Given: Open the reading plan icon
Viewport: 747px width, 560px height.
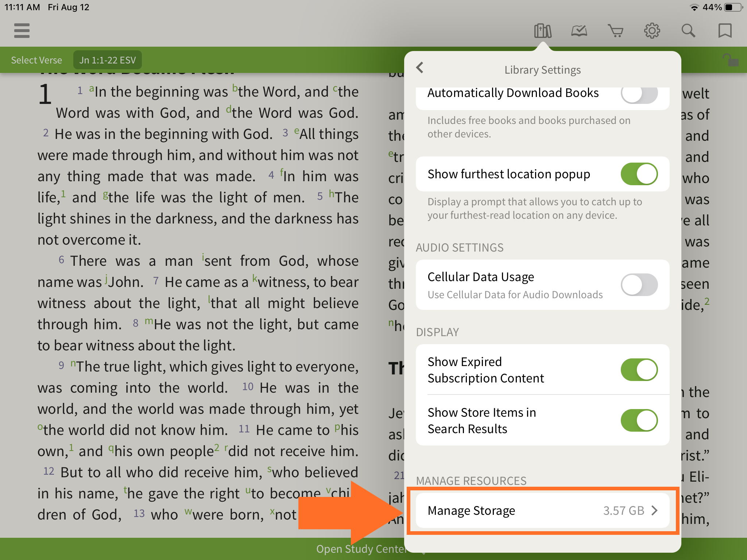Looking at the screenshot, I should 579,31.
